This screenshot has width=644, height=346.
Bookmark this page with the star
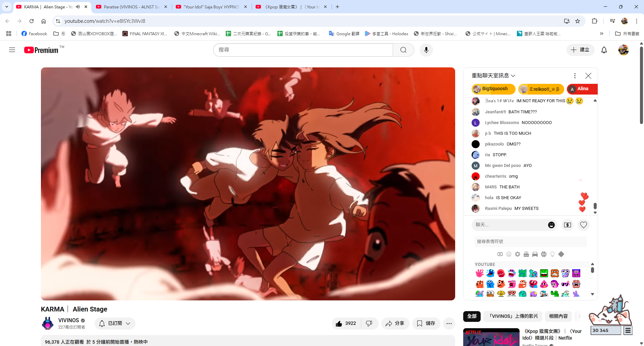(578, 21)
